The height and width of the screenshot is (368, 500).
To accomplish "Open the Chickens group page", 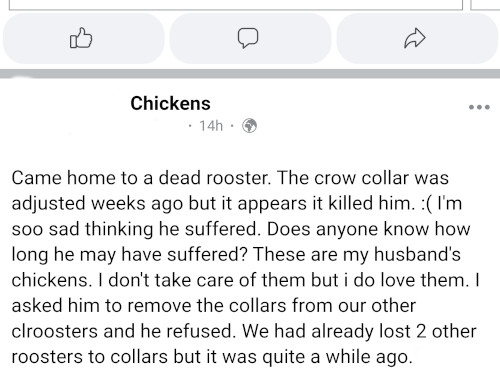I will point(170,103).
